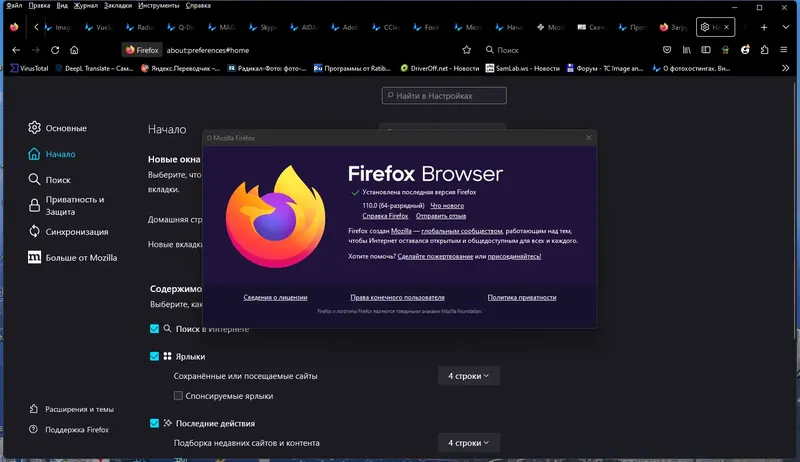
Task: Click the Отправить отзыв link
Action: click(441, 216)
